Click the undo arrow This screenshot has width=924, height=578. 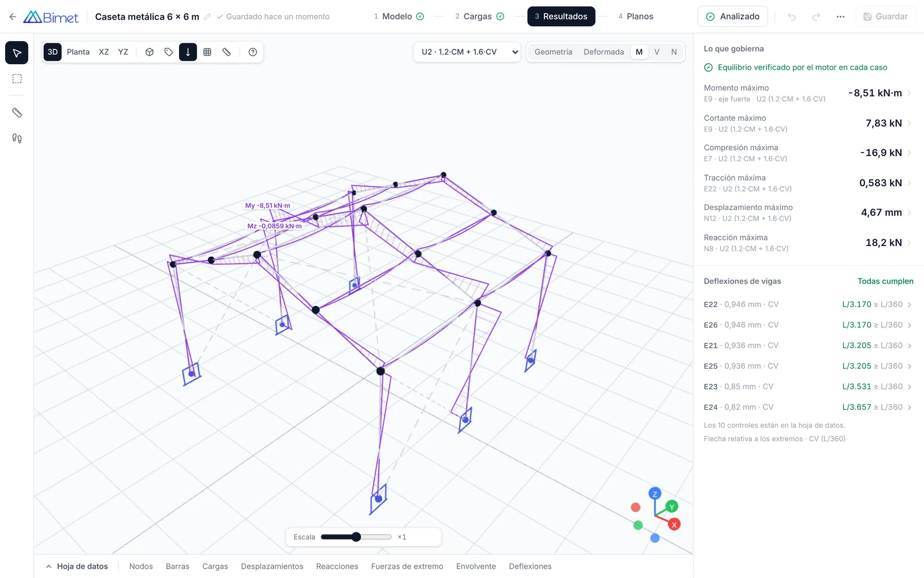tap(792, 17)
